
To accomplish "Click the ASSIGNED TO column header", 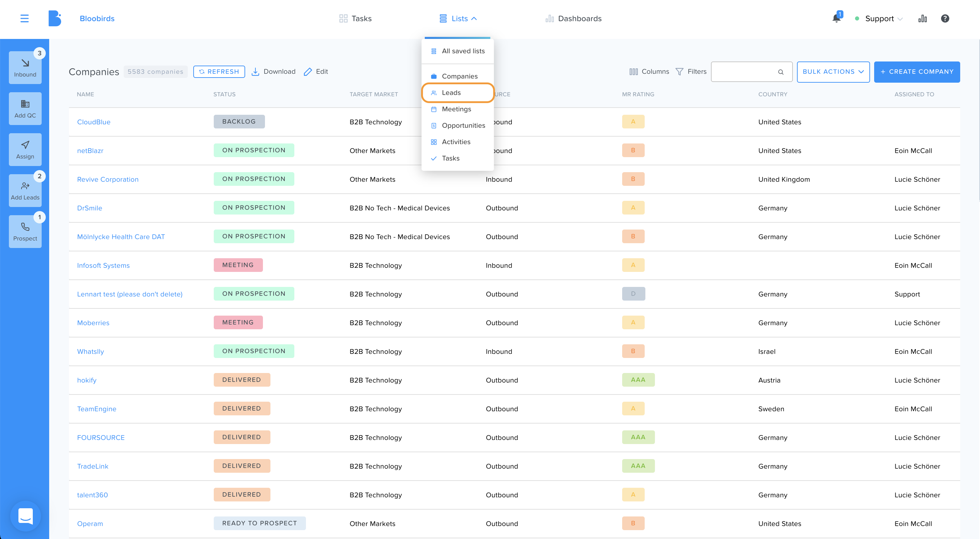I will 914,94.
